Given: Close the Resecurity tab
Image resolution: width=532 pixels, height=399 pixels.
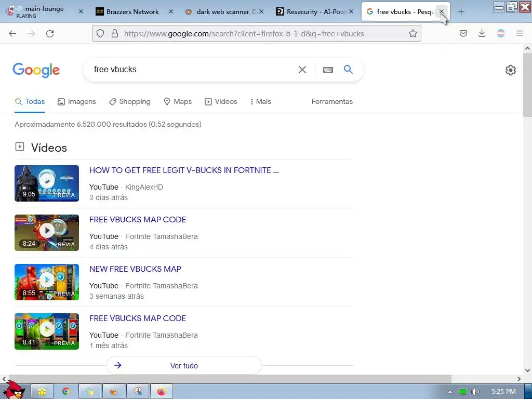Looking at the screenshot, I should (351, 11).
